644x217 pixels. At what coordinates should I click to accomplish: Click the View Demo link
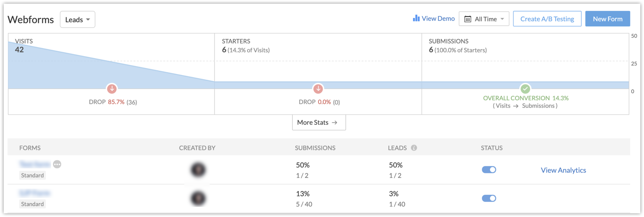[x=438, y=19]
